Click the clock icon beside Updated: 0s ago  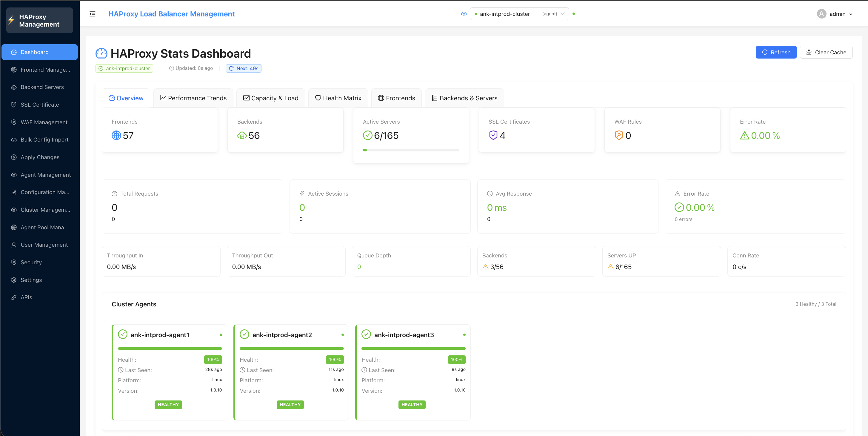coord(171,68)
